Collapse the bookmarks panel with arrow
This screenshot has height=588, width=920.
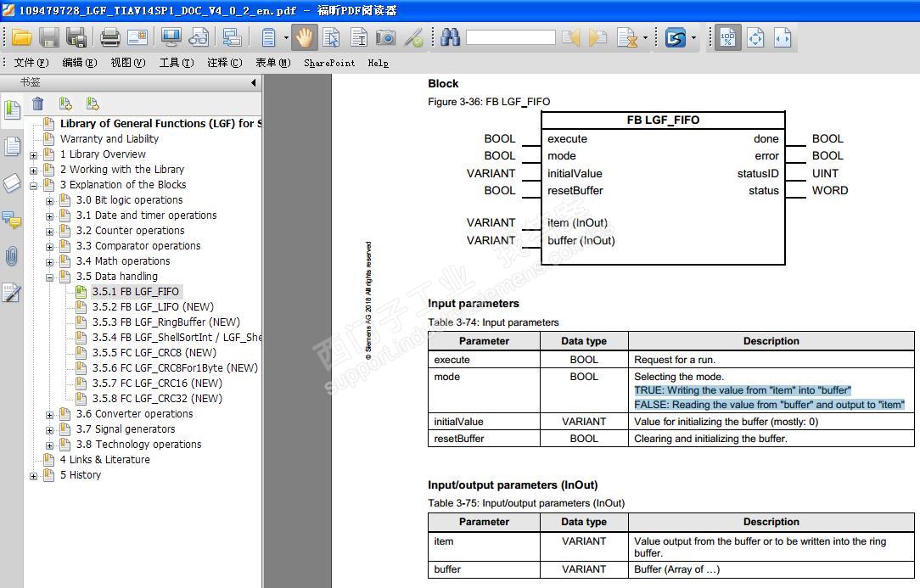coord(254,83)
